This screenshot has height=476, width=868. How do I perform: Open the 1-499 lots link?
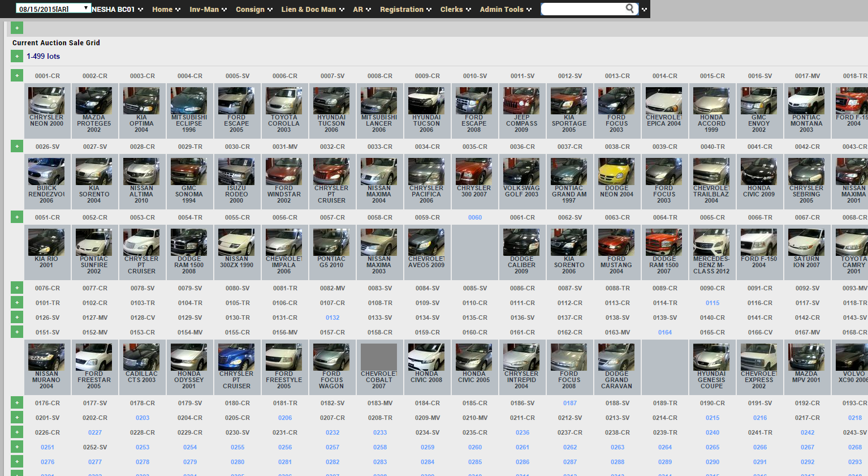tap(43, 56)
